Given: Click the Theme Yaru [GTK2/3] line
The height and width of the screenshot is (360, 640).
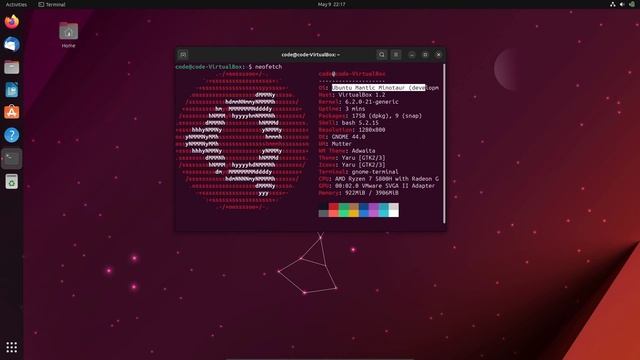Looking at the screenshot, I should (352, 158).
